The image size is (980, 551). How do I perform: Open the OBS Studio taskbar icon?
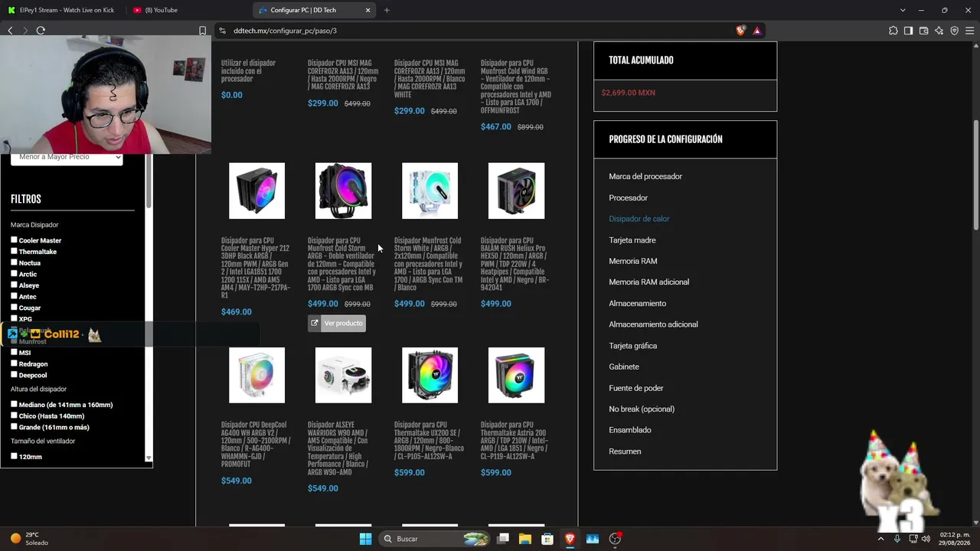point(615,539)
